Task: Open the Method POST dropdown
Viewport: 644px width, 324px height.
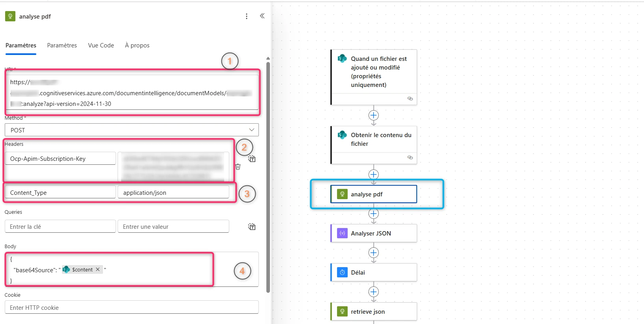Action: tap(132, 130)
